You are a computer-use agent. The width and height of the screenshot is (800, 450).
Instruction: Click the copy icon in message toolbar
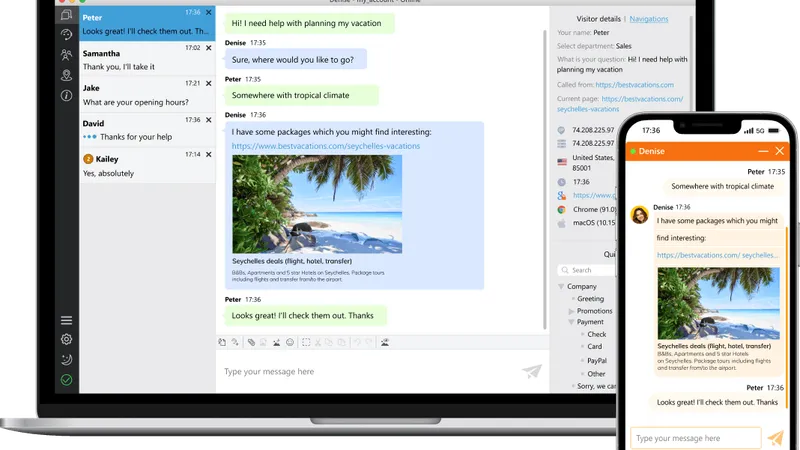tap(329, 342)
